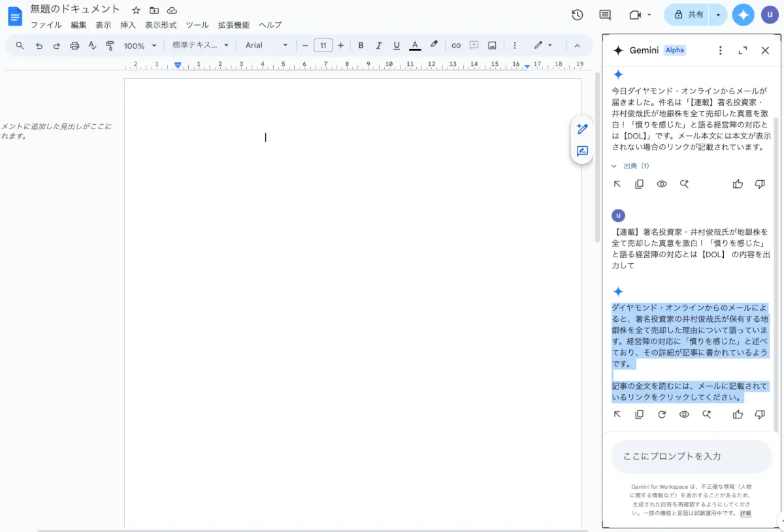Open the Docs home icon
The image size is (784, 532).
pos(14,16)
